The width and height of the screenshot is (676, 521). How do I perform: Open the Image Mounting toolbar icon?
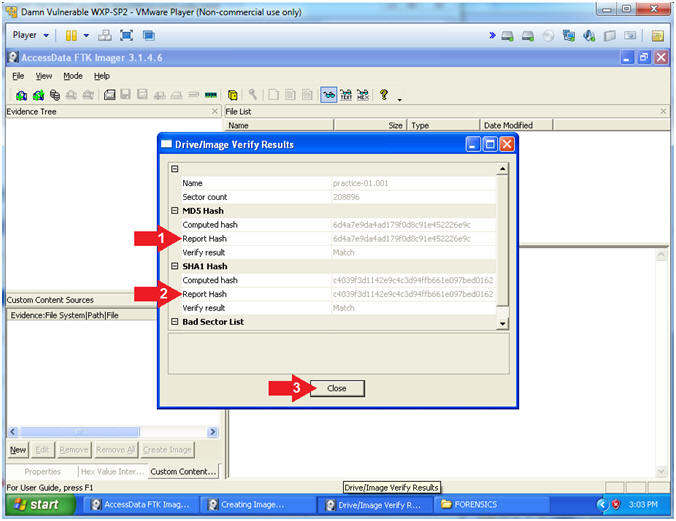(x=55, y=95)
